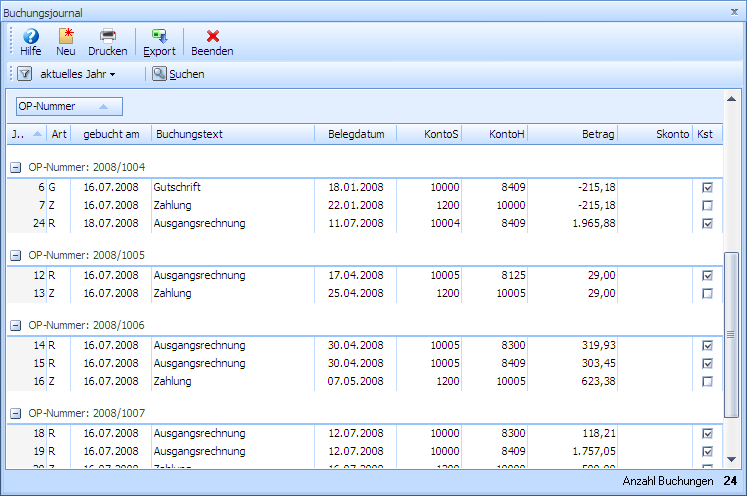Toggle Kst checkbox for row 13
This screenshot has width=747, height=496.
point(707,294)
